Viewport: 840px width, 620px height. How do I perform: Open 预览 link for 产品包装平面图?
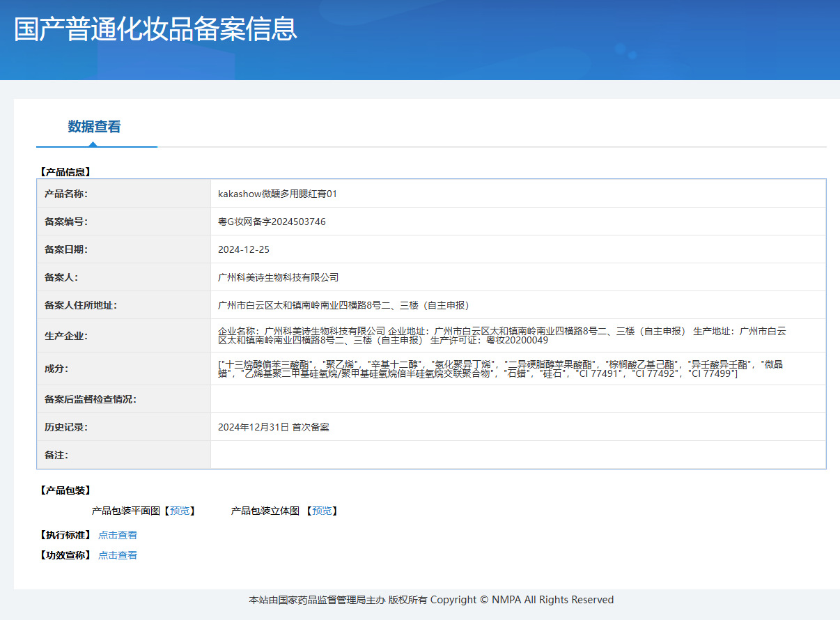click(180, 511)
